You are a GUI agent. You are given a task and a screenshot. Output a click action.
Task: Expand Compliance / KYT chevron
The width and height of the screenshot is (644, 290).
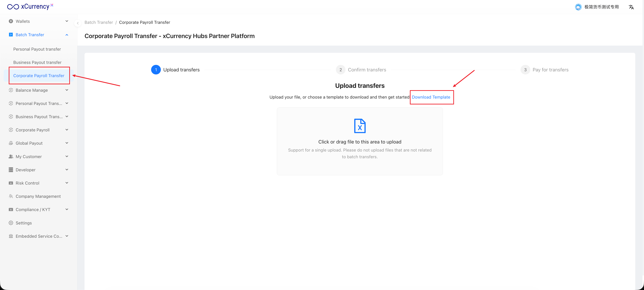point(67,210)
